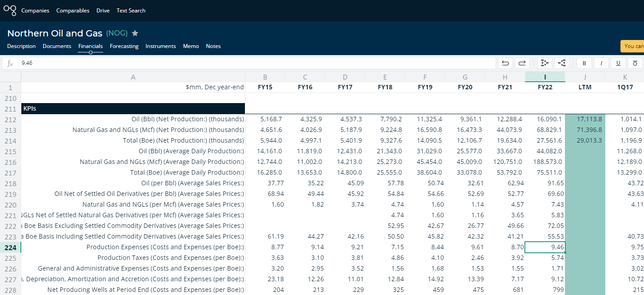Select FY19 value 38,604.0
The height and width of the screenshot is (295, 644).
click(x=425, y=172)
